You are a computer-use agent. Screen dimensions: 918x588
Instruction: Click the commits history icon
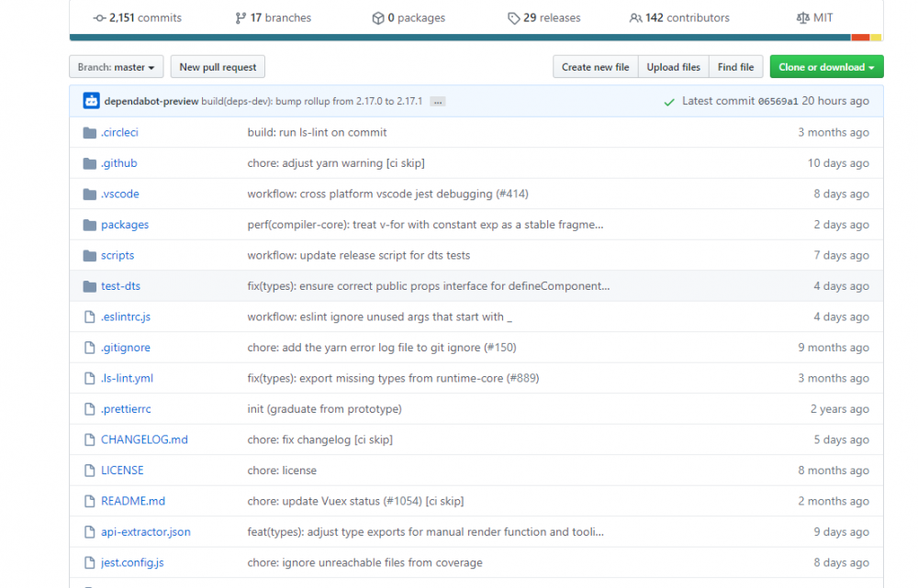coord(99,17)
